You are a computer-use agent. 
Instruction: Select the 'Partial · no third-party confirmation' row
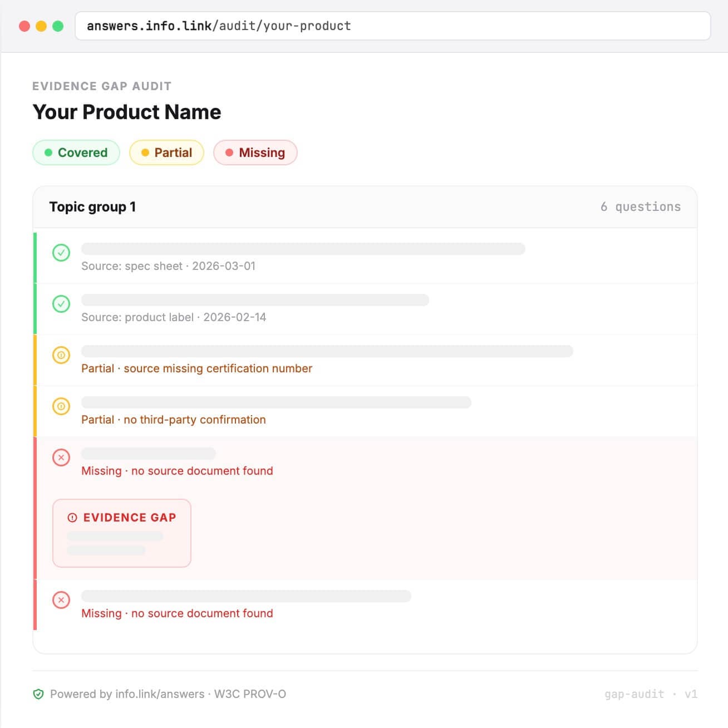pyautogui.click(x=174, y=420)
